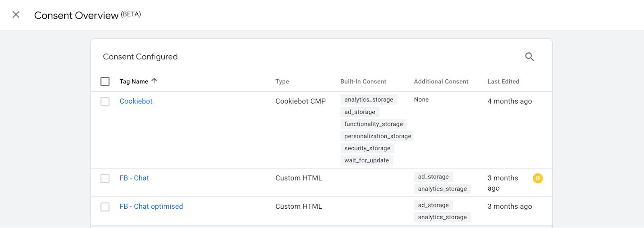Open the Cookiebot tag link
The width and height of the screenshot is (644, 228).
point(136,101)
